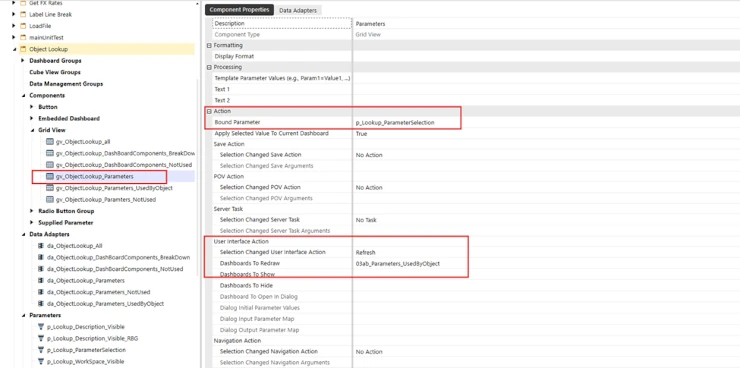Click the da_ObjectLookup_Parameters adapter icon
Image resolution: width=740 pixels, height=368 pixels.
[x=41, y=281]
